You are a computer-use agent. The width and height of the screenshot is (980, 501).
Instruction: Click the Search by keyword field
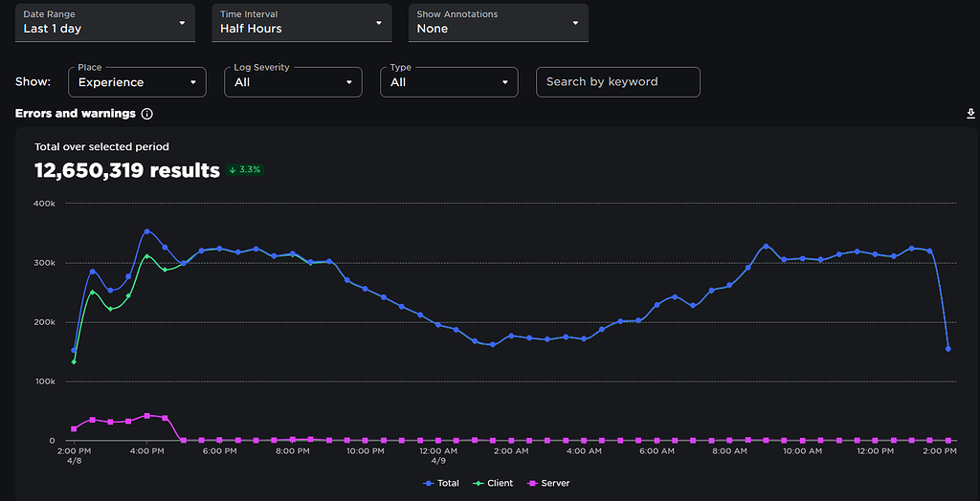pyautogui.click(x=617, y=82)
